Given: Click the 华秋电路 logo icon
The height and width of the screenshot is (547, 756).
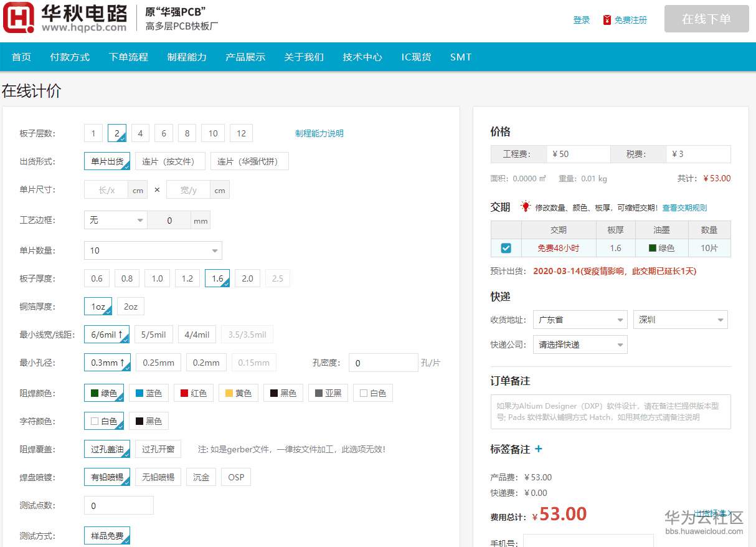Looking at the screenshot, I should [x=19, y=17].
